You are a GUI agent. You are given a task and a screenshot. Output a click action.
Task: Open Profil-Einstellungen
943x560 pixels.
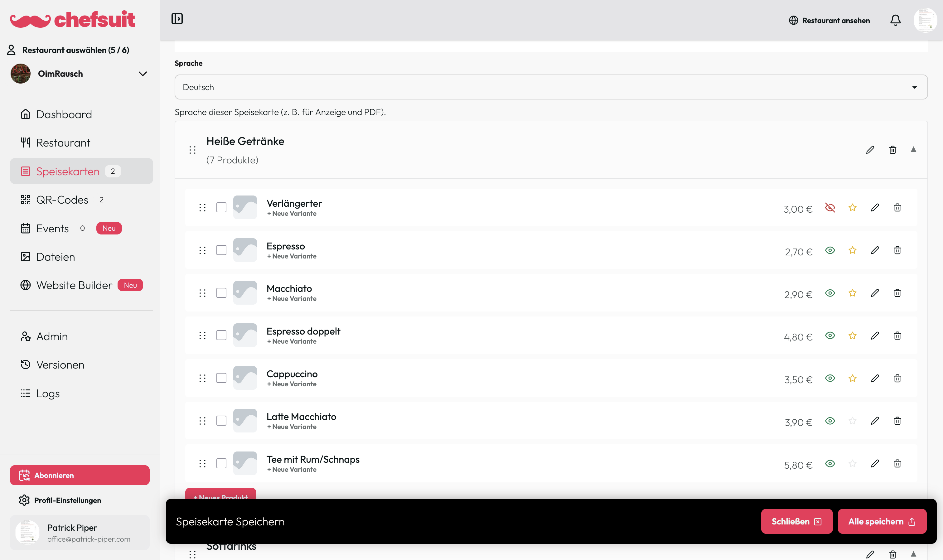[x=60, y=500]
